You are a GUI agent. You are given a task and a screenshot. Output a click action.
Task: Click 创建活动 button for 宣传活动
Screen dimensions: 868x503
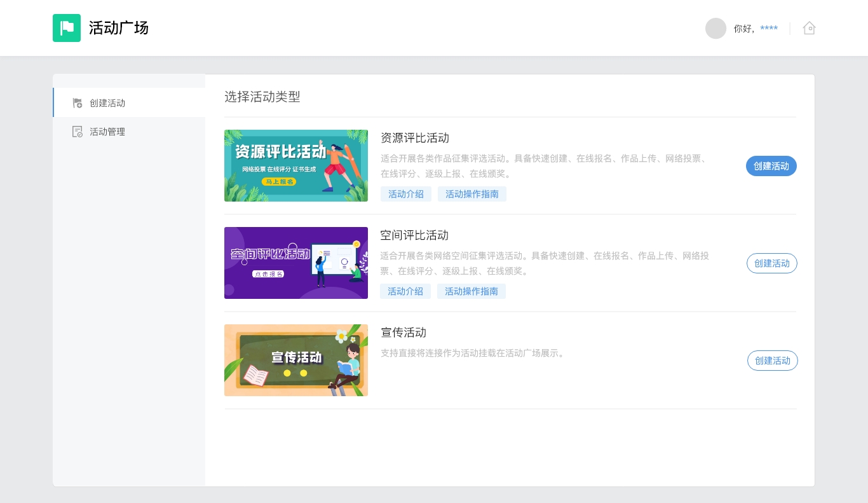[772, 361]
